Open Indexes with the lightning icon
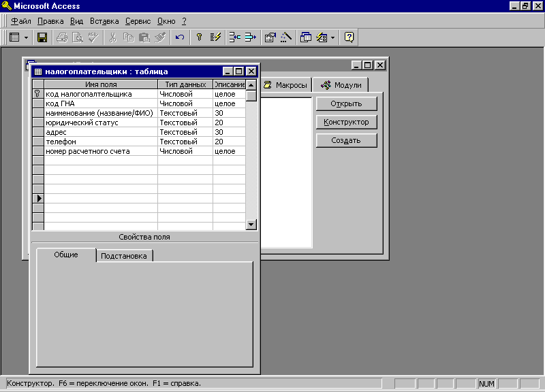Screen dimensions: 545x392 (x=215, y=37)
